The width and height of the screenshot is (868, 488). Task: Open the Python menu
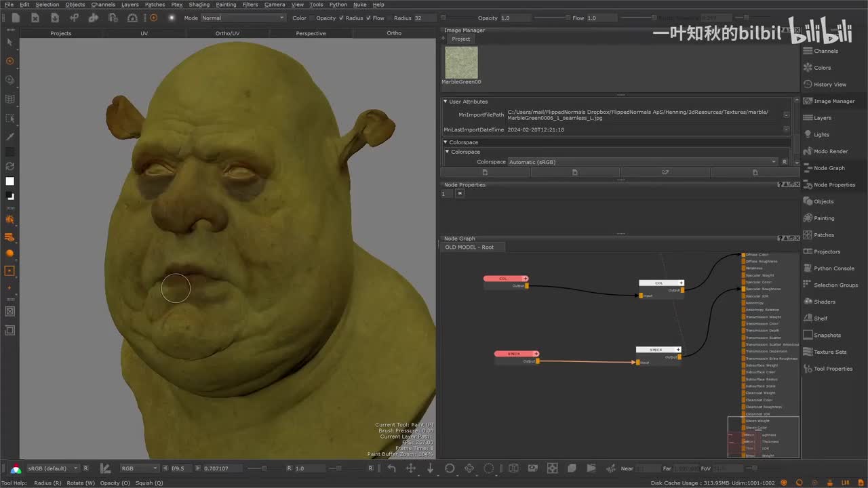[x=338, y=5]
